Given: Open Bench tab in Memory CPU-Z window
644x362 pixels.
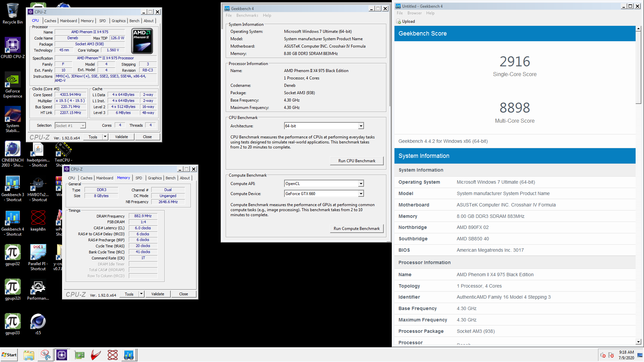Looking at the screenshot, I should pos(170,178).
